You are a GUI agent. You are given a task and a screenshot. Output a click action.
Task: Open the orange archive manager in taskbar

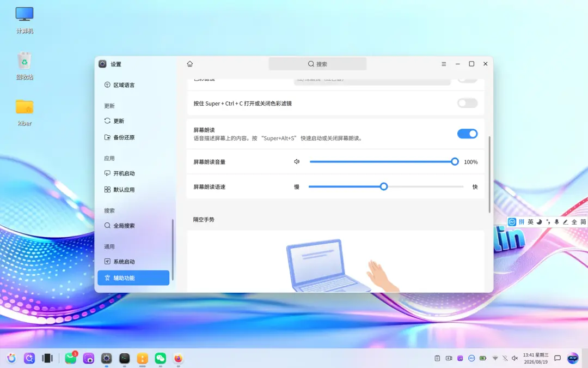click(x=143, y=358)
